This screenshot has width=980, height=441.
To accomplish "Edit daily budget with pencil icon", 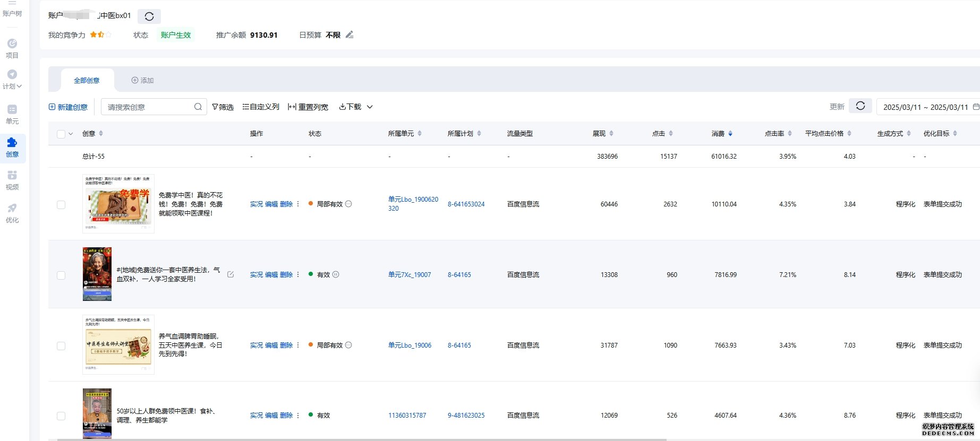I will [x=350, y=35].
